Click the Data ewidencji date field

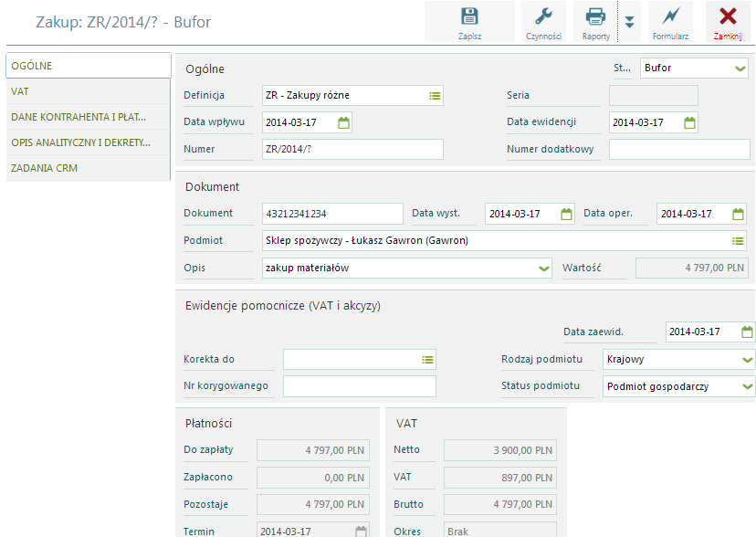tap(654, 122)
